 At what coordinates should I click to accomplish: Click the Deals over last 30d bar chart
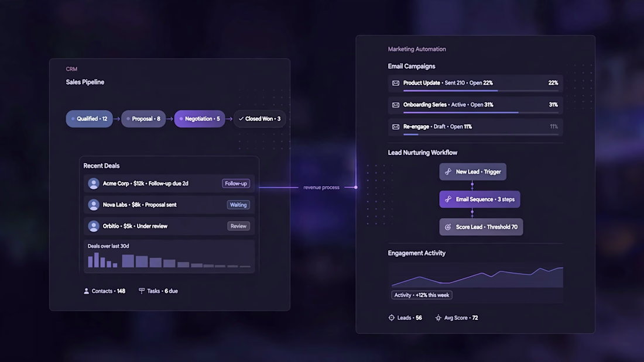coord(169,260)
